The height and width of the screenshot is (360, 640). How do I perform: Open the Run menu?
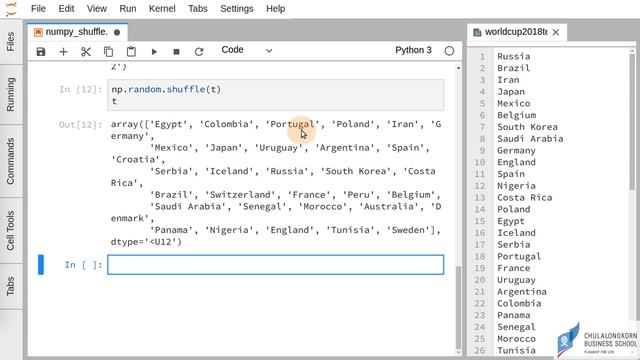[x=128, y=9]
